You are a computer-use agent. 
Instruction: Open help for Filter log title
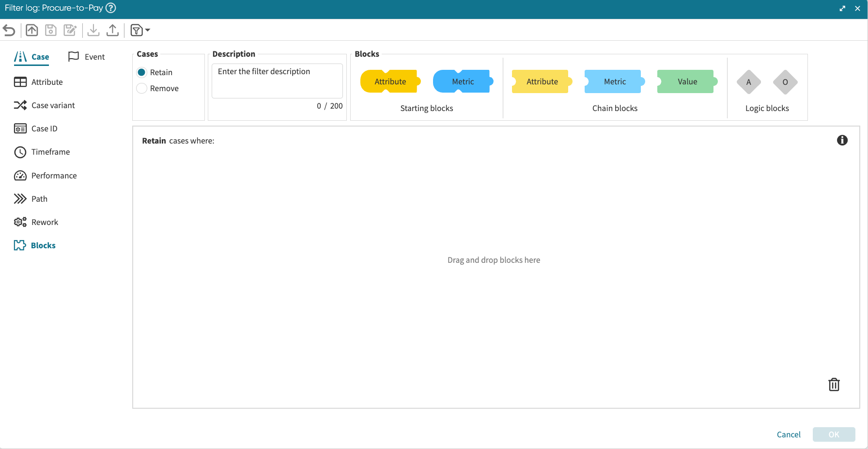(x=111, y=8)
